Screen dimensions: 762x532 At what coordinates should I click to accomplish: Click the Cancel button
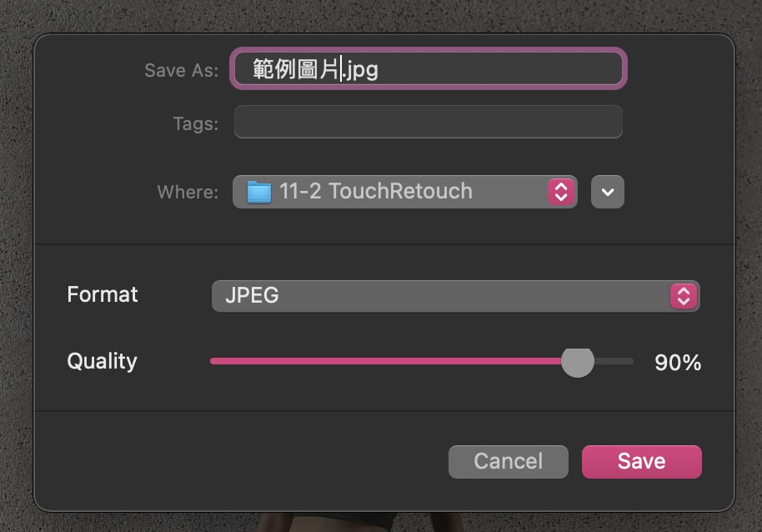509,462
